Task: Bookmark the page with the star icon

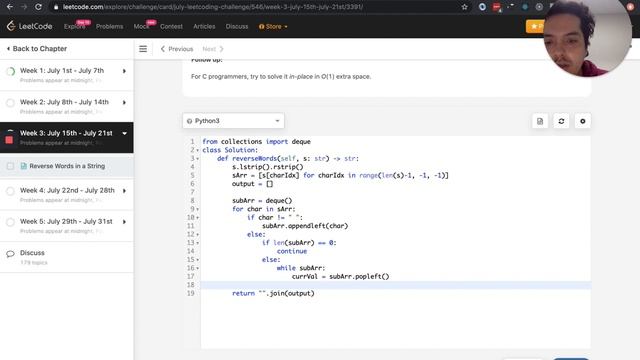Action: click(x=464, y=7)
